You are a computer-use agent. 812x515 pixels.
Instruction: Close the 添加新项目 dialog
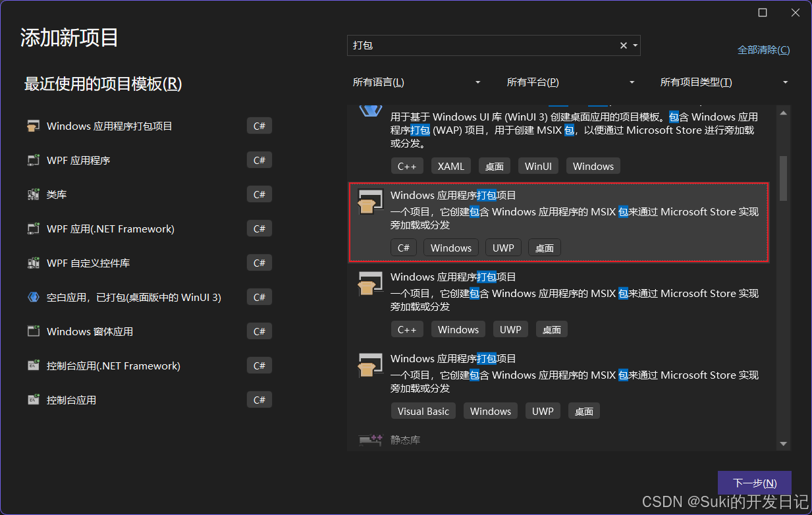coord(796,13)
